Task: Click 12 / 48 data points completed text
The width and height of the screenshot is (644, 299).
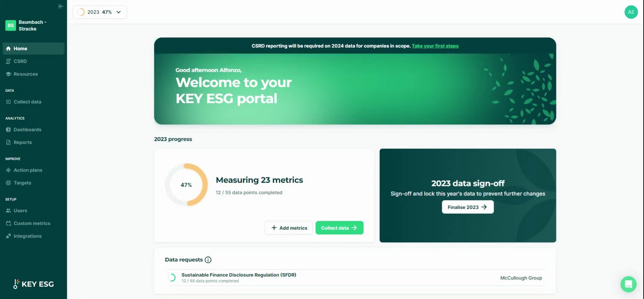Action: click(210, 281)
